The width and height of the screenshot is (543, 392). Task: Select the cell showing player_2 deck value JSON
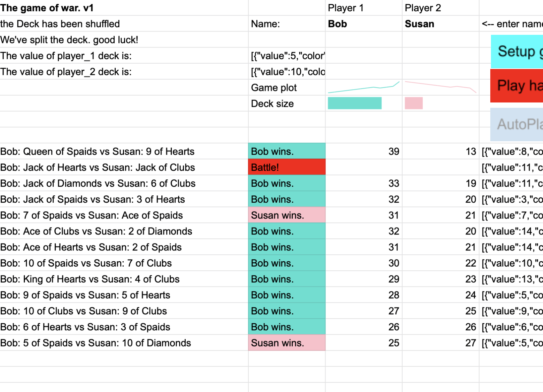[x=287, y=71]
